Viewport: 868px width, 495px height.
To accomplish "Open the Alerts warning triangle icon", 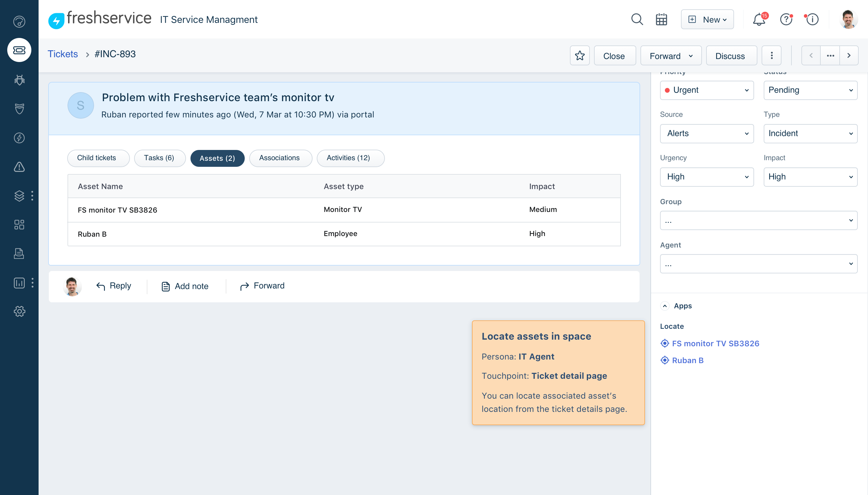I will click(x=19, y=167).
